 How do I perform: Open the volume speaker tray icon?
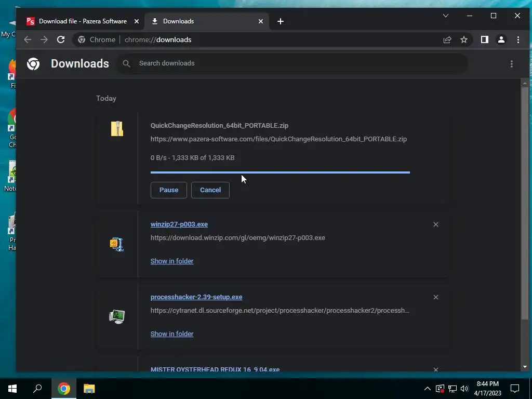(464, 389)
